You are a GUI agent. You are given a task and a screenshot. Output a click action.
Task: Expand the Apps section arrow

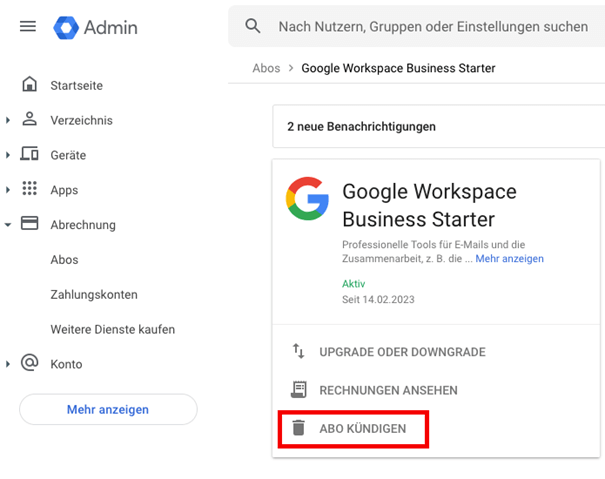coord(8,190)
